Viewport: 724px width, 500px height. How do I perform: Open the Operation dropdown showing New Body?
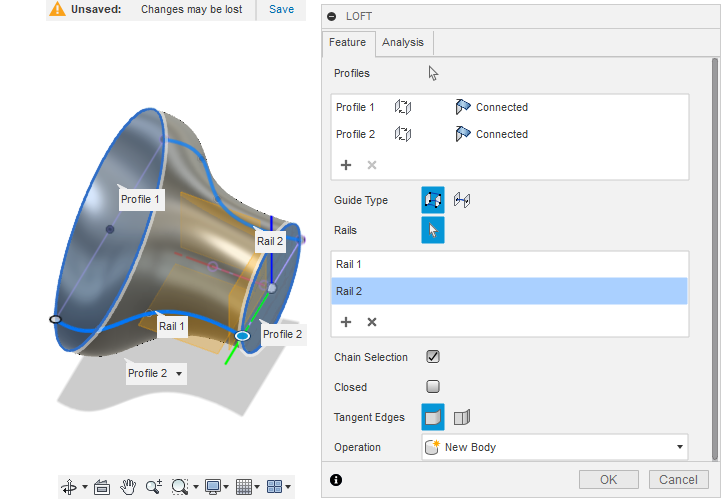pos(554,447)
